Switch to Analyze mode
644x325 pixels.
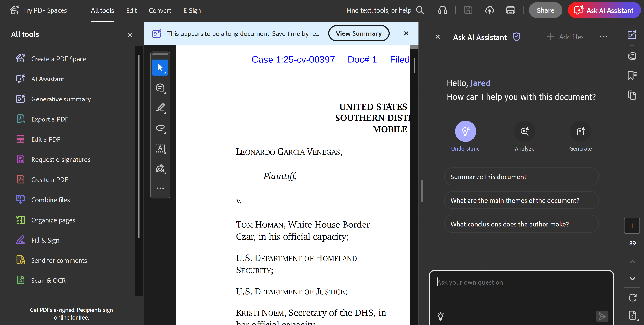pos(524,131)
